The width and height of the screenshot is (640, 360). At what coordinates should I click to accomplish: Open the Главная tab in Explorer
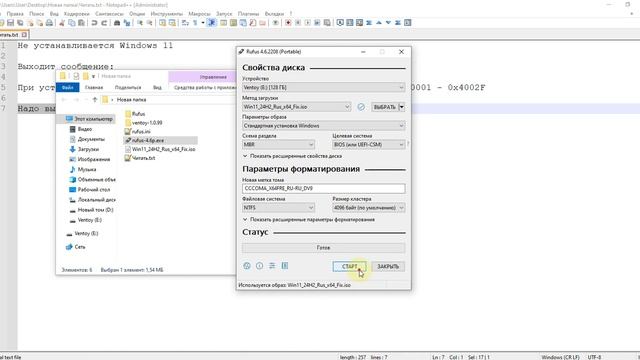tap(94, 87)
